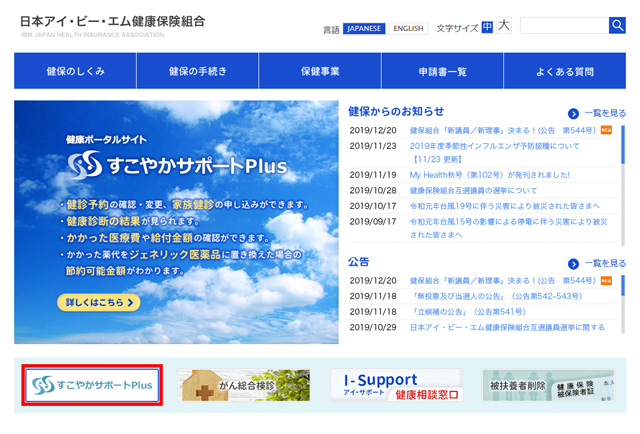Viewport: 640px width, 434px height.
Task: Open the 保健事業 menu
Action: coord(320,71)
